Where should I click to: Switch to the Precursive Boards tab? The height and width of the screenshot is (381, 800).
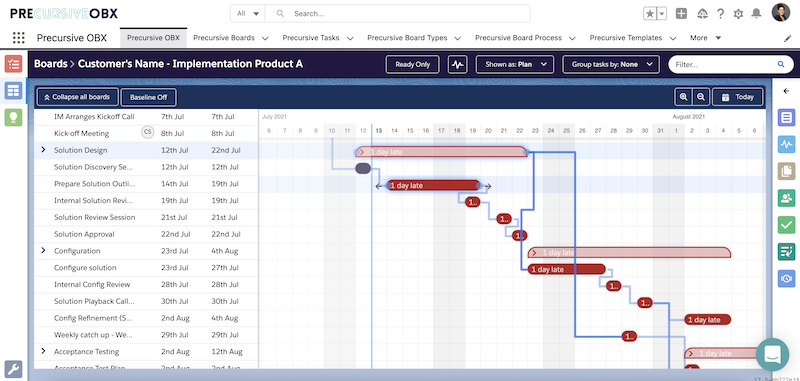click(x=231, y=38)
